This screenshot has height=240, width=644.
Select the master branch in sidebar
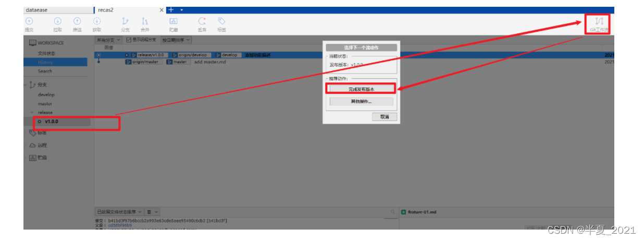click(45, 104)
